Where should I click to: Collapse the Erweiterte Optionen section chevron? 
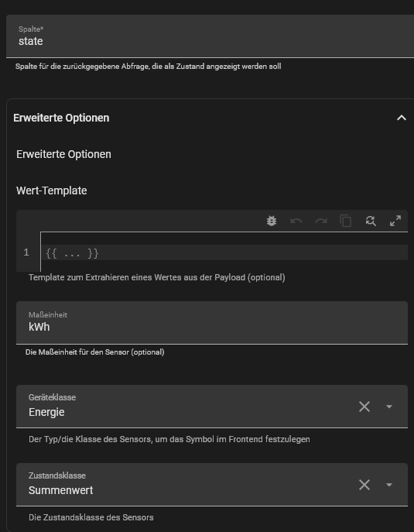tap(402, 118)
